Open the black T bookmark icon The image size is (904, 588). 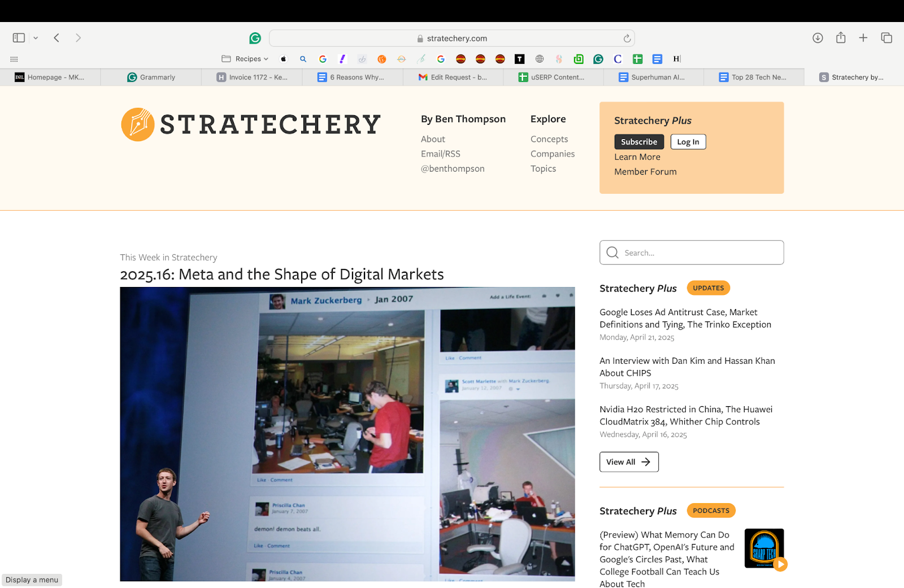point(520,59)
